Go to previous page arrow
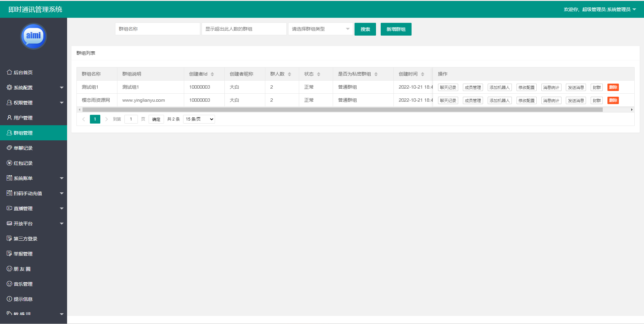Screen dimensions: 644x324 click(84, 119)
